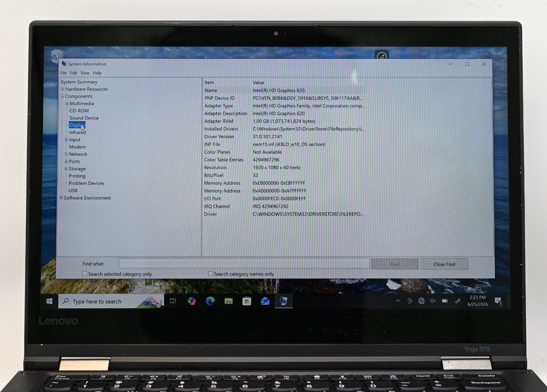Open the Windows Start menu
The height and width of the screenshot is (392, 547).
[x=49, y=301]
